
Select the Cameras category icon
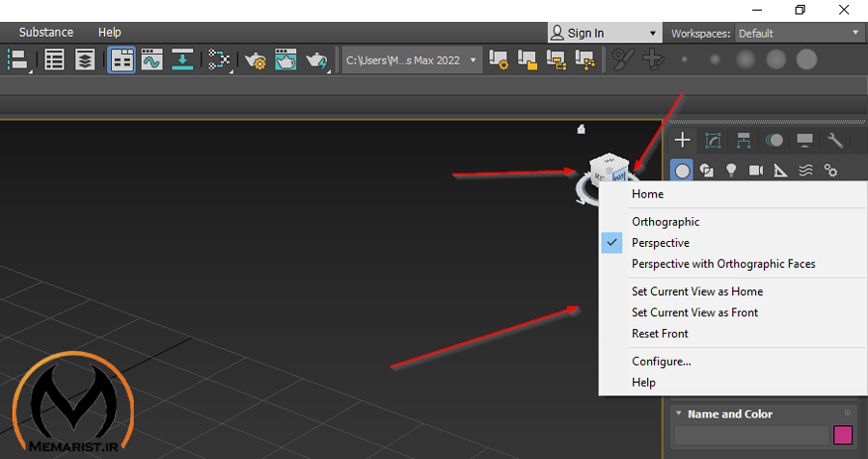pos(755,171)
